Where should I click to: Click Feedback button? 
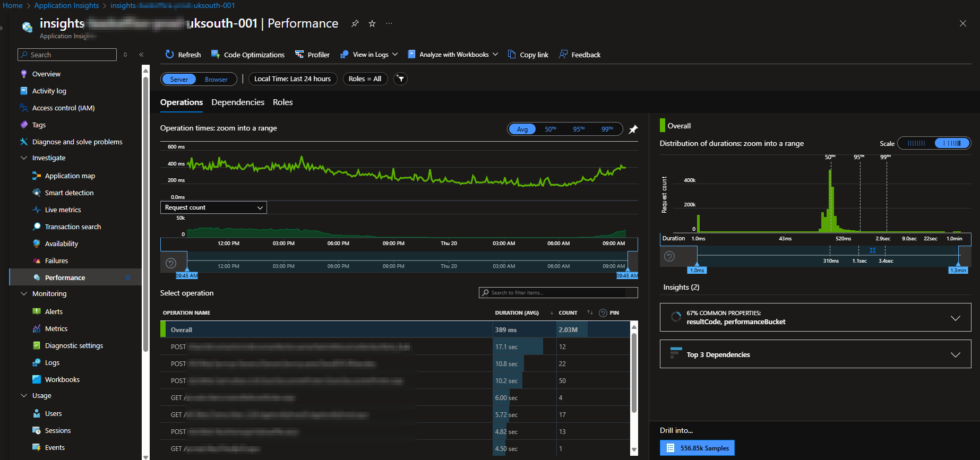click(580, 55)
